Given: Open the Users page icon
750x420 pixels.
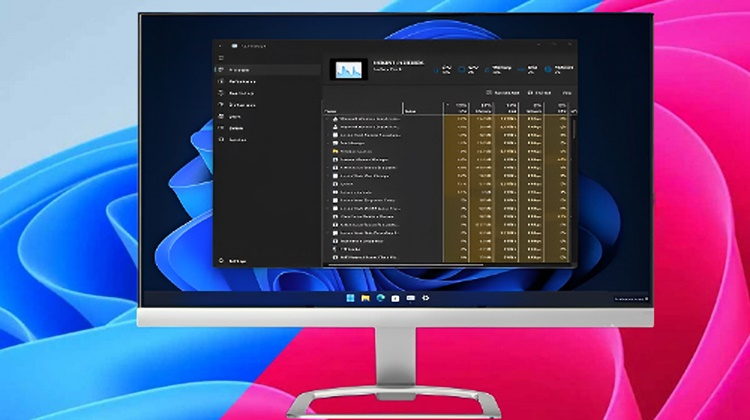Looking at the screenshot, I should 221,116.
